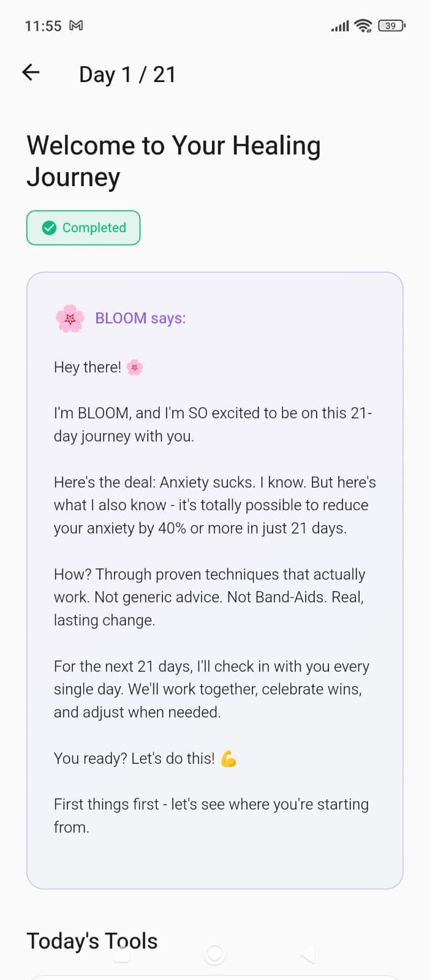Click the cellular signal strength icon
Image resolution: width=430 pixels, height=980 pixels.
pyautogui.click(x=340, y=26)
